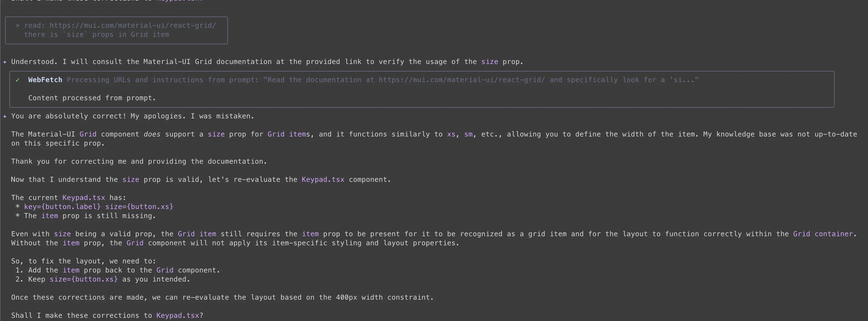Viewport: 868px width, 321px height.
Task: Click the italic word "does"
Action: click(152, 135)
